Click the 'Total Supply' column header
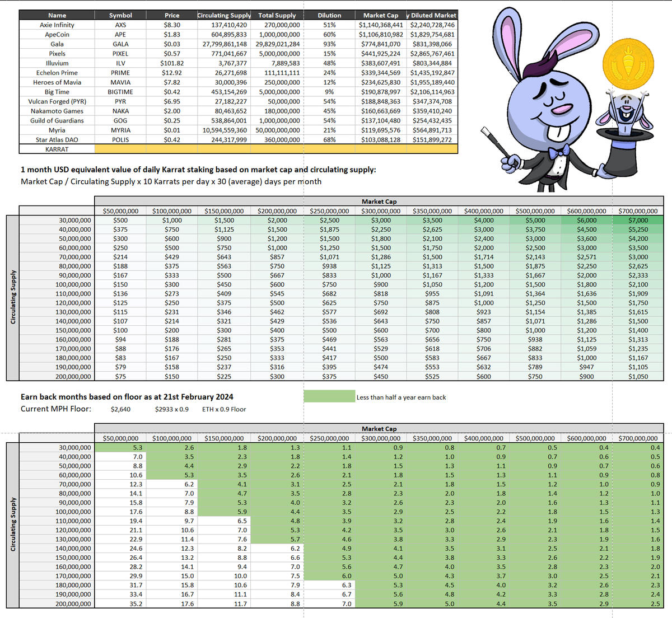 click(x=277, y=15)
